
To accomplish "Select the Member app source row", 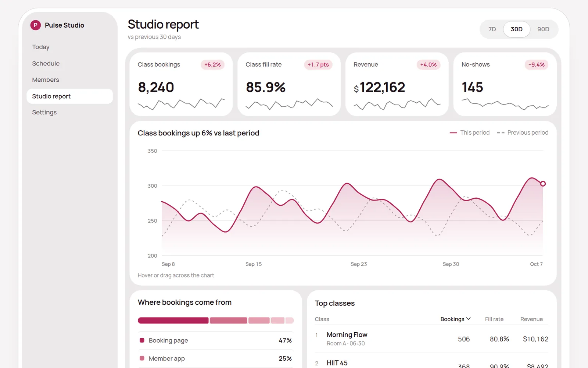I will coord(215,358).
